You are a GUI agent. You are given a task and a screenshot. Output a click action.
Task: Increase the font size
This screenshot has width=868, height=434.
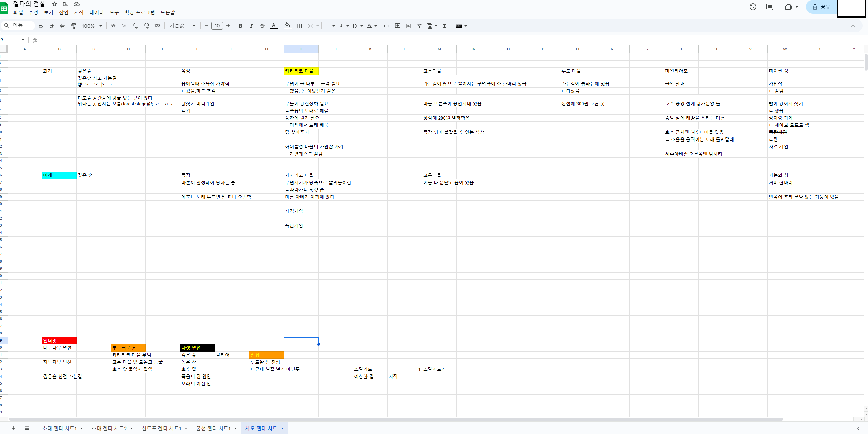click(x=228, y=26)
